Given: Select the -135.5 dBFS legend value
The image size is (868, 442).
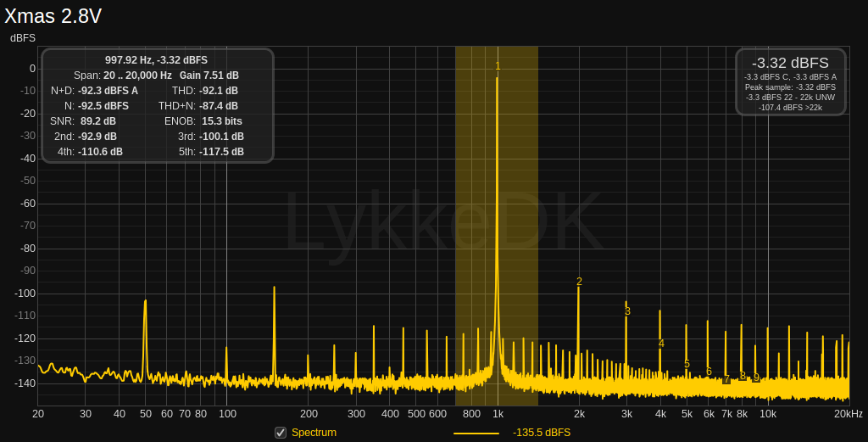Looking at the screenshot, I should click(x=542, y=433).
